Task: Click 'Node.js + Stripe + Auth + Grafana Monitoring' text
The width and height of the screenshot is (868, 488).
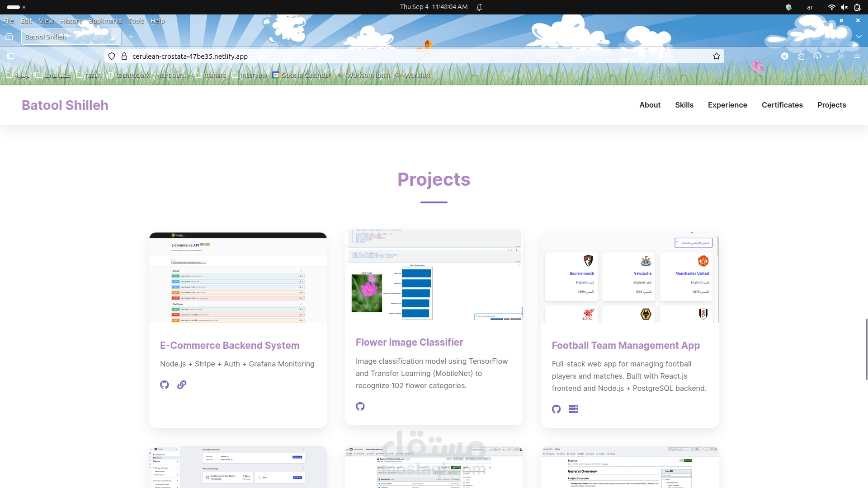Action: pos(237,364)
